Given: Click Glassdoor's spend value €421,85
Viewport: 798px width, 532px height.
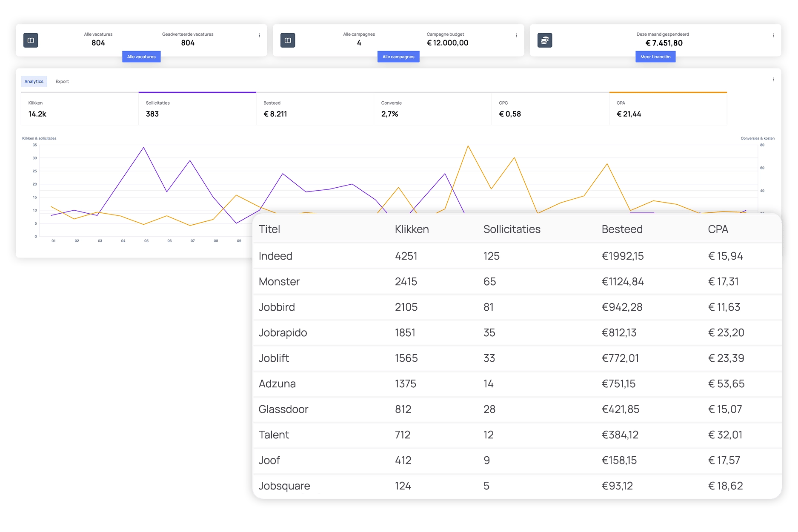Looking at the screenshot, I should [621, 409].
